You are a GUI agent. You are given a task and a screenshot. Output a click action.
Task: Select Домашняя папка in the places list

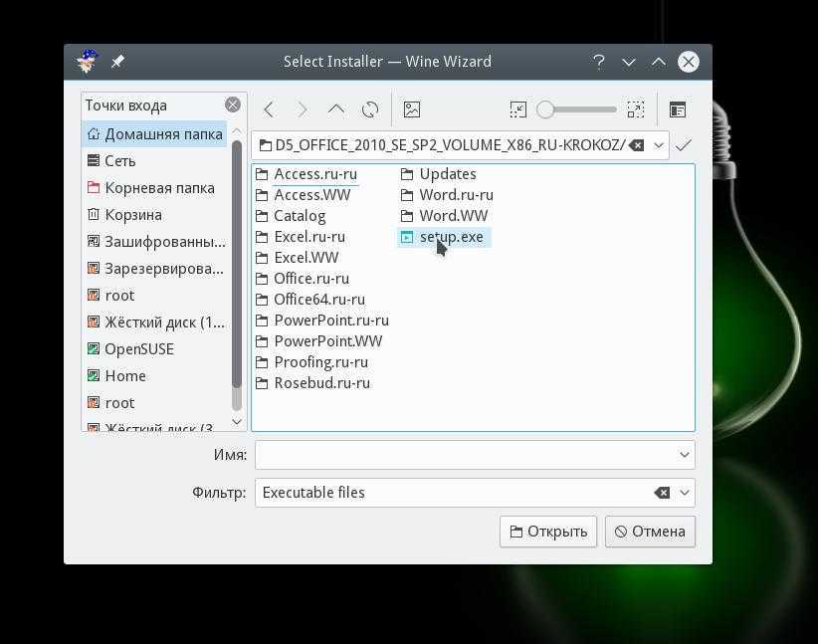pyautogui.click(x=162, y=133)
